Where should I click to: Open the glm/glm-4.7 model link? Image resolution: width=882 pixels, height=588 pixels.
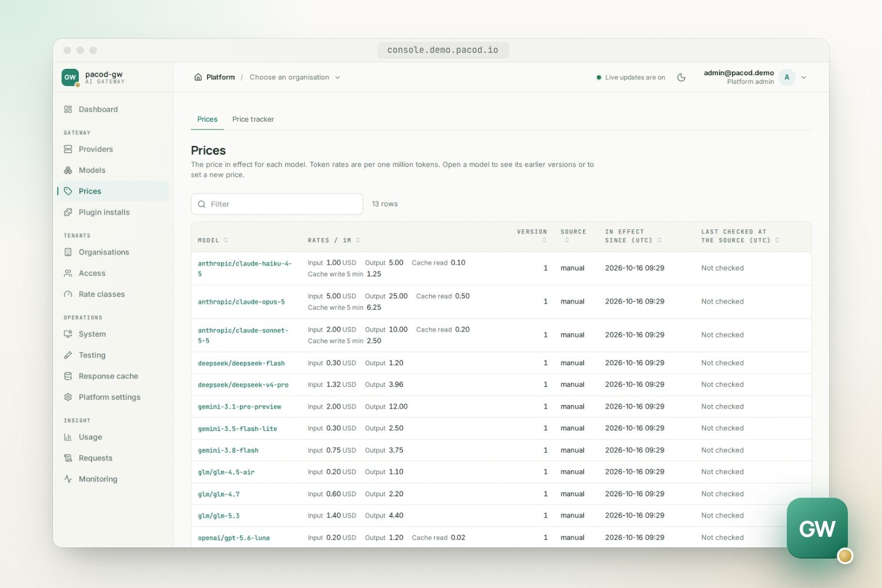coord(219,495)
